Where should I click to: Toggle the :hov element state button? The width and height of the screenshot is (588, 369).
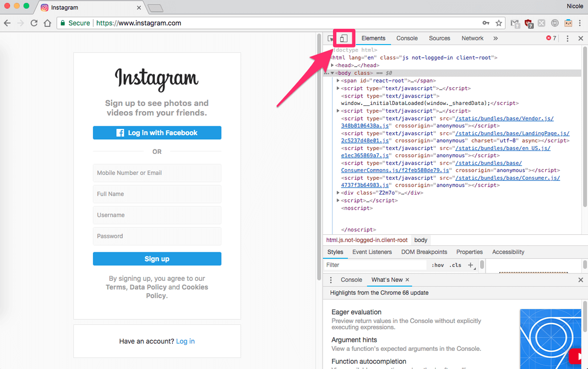click(438, 265)
